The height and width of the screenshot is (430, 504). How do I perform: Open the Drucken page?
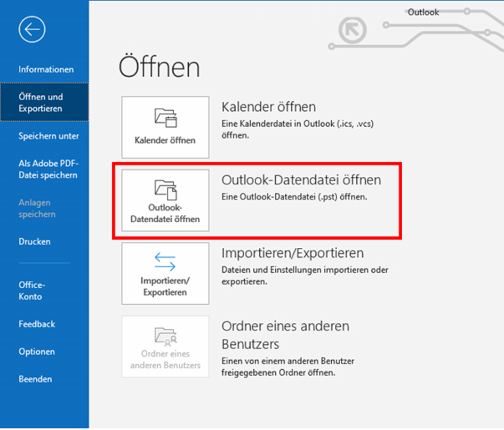coord(34,241)
